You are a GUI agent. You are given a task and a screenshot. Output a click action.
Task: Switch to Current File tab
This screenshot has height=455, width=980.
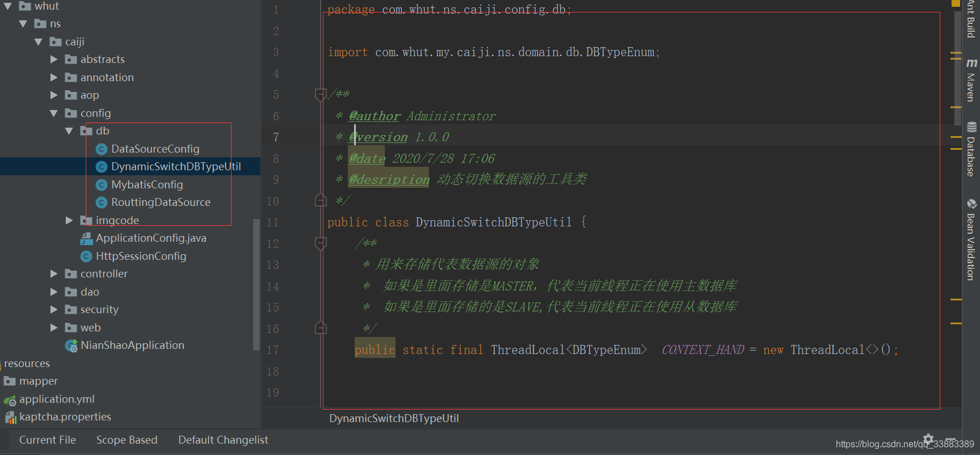click(48, 440)
